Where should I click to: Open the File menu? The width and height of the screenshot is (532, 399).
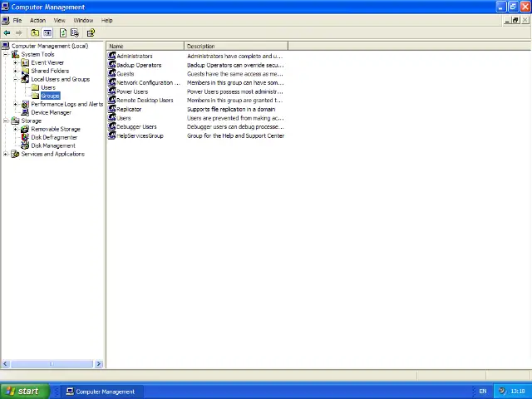pyautogui.click(x=17, y=20)
